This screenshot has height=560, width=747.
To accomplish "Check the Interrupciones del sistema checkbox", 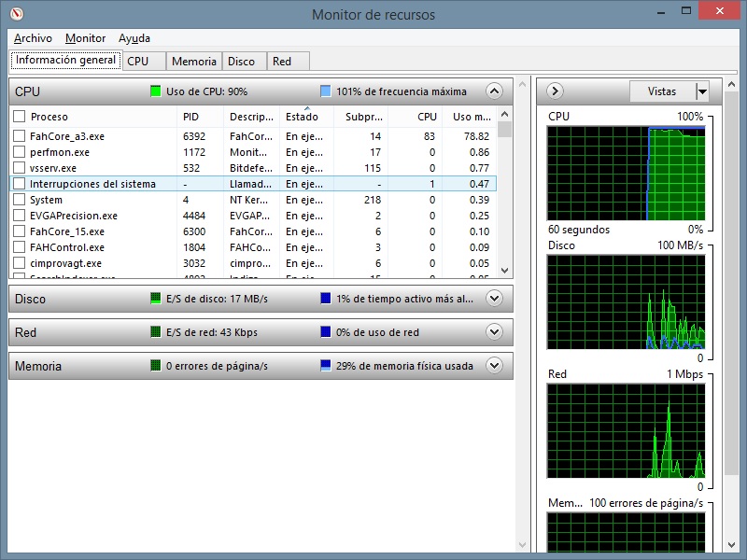I will point(19,184).
